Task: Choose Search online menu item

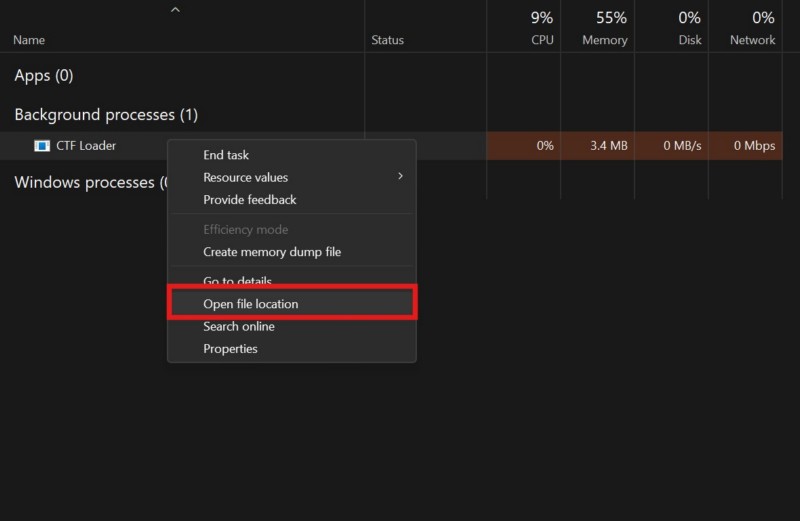Action: 239,326
